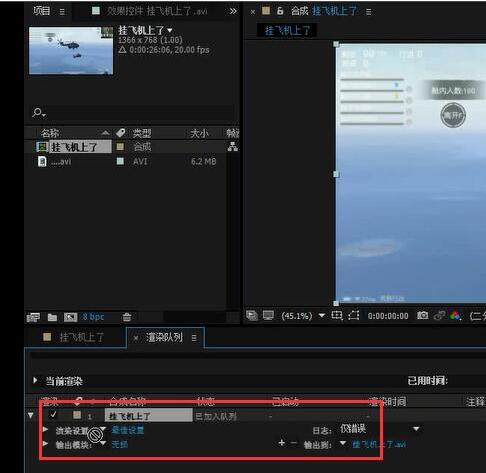Open the 输出到 dropdown arrow

point(343,443)
